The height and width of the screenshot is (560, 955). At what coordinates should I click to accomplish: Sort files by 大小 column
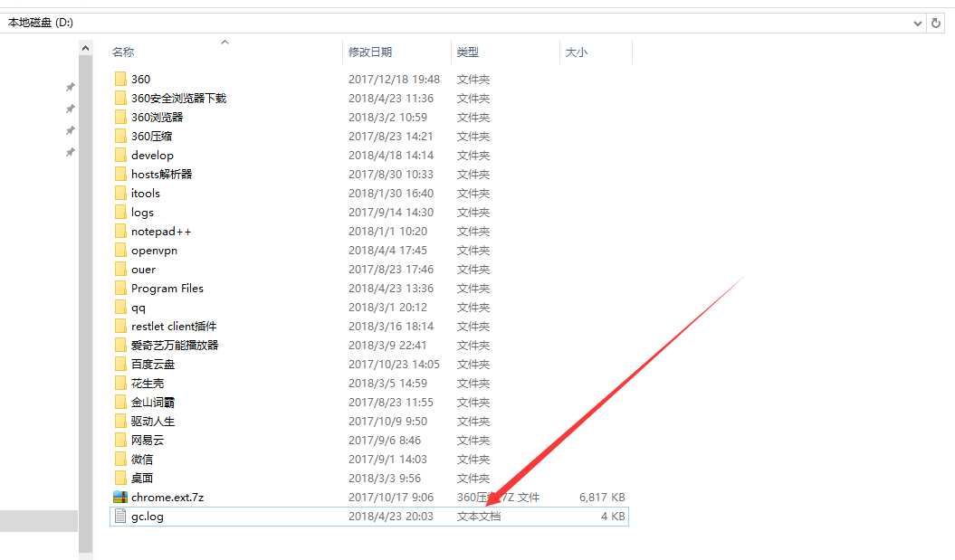[x=576, y=52]
